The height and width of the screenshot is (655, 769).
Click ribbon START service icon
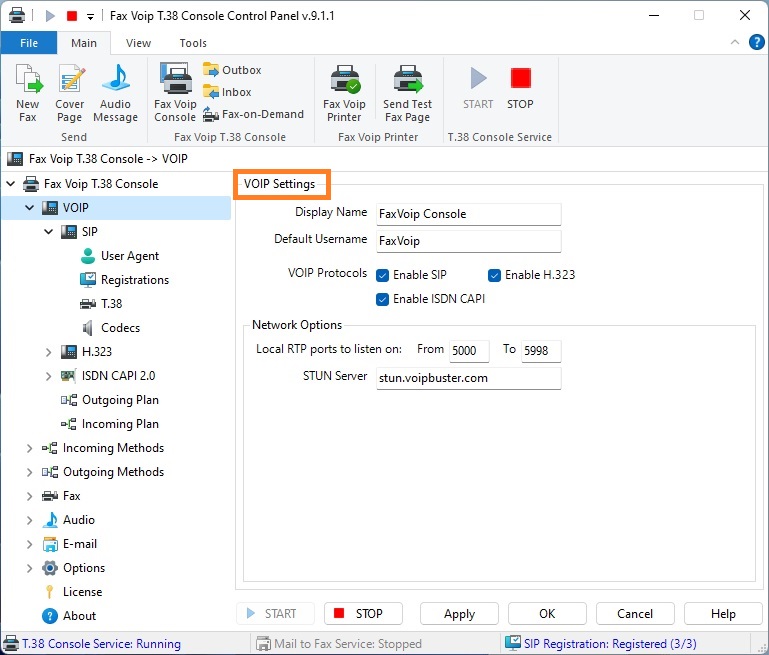478,88
